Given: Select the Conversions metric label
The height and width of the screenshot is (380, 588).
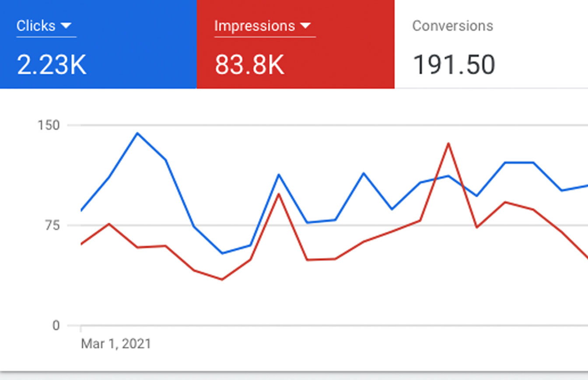Looking at the screenshot, I should click(x=452, y=26).
